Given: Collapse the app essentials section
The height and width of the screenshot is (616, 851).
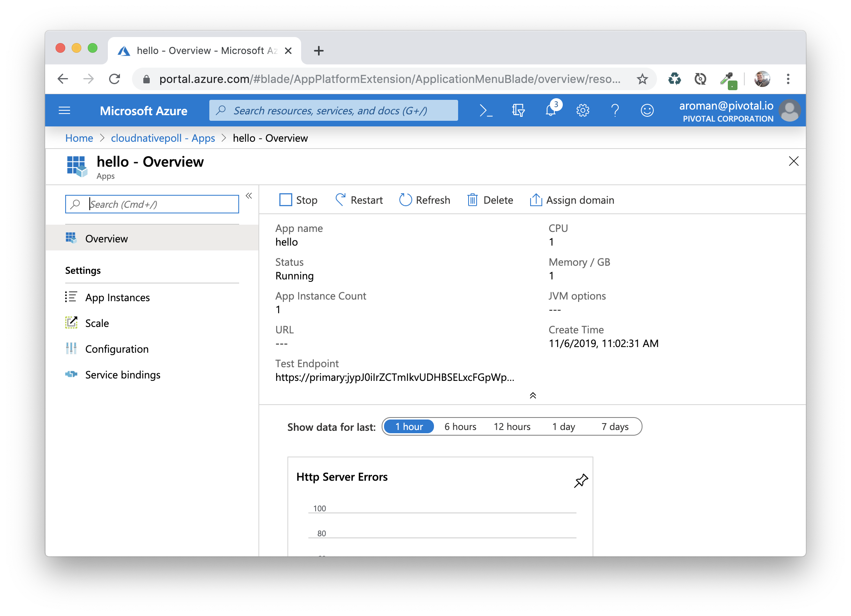Looking at the screenshot, I should (x=533, y=395).
